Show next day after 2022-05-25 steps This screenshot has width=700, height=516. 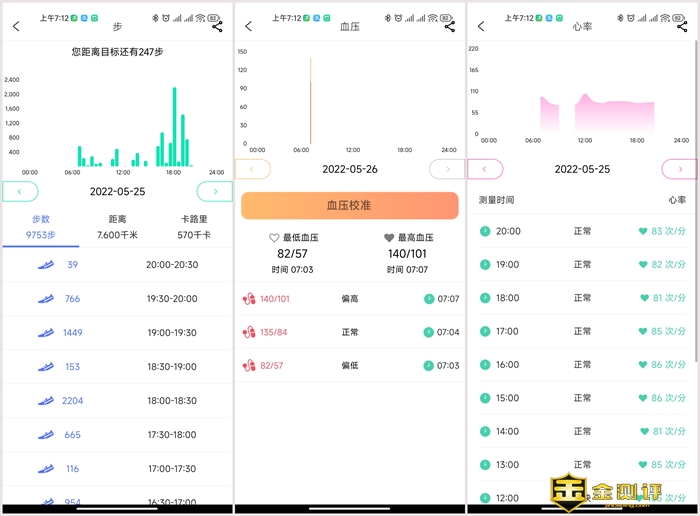[x=214, y=191]
